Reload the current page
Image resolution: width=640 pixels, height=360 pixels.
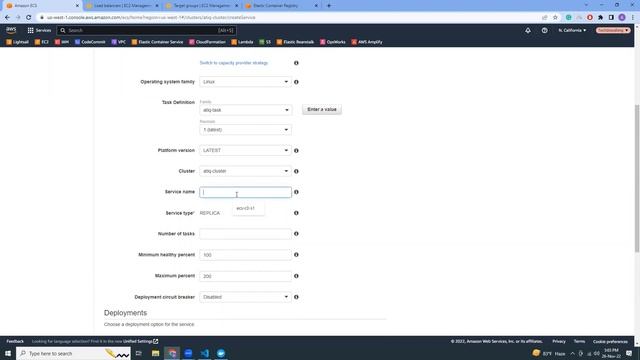[29, 18]
